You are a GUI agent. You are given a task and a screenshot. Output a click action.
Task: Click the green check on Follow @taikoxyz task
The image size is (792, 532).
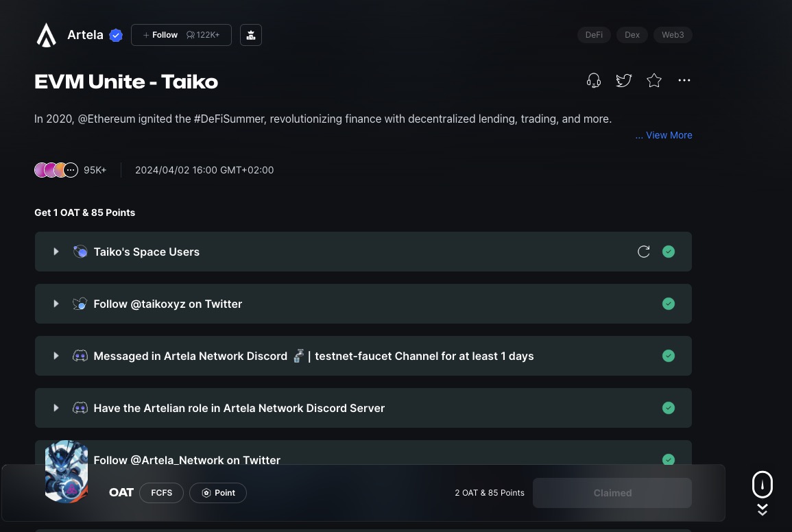(x=669, y=304)
